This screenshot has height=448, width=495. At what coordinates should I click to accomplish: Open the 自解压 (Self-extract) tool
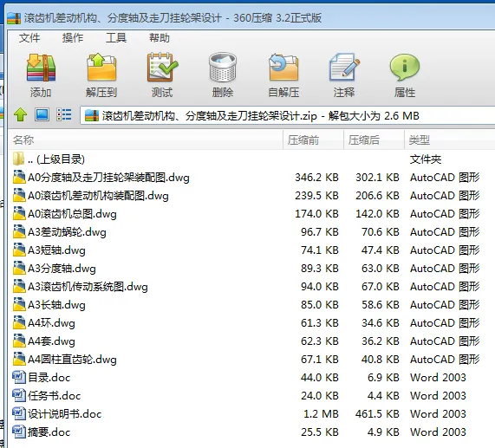[283, 68]
